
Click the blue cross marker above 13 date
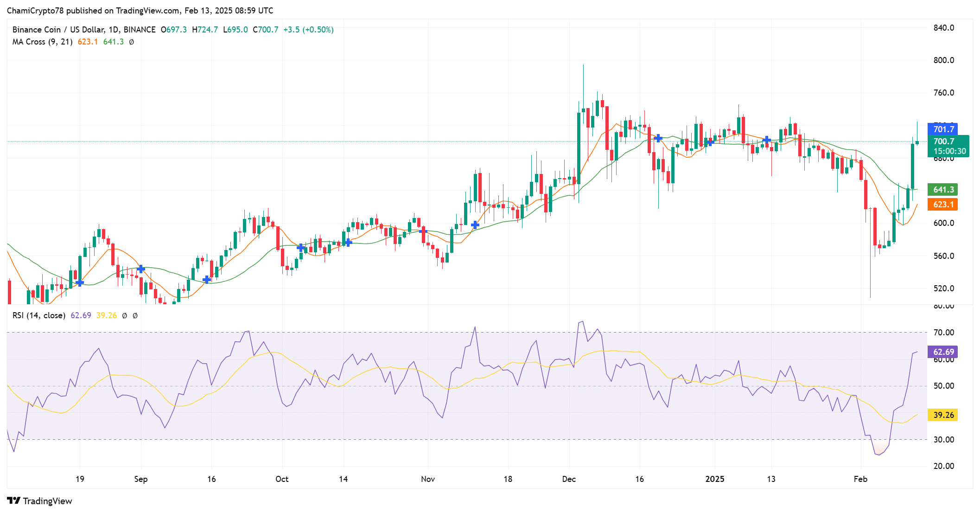click(767, 140)
